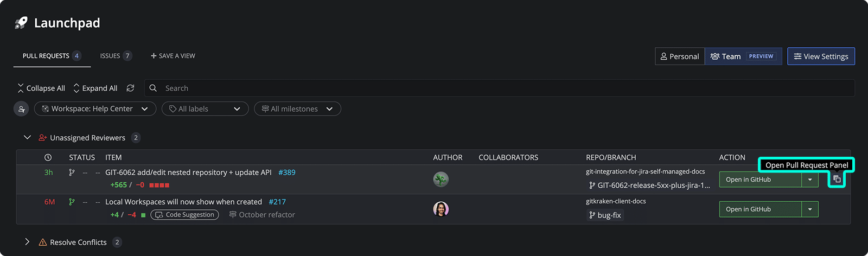Screen dimensions: 868x256
Task: Click git-integration-for-jira-self-managed-docs repo name
Action: [646, 171]
